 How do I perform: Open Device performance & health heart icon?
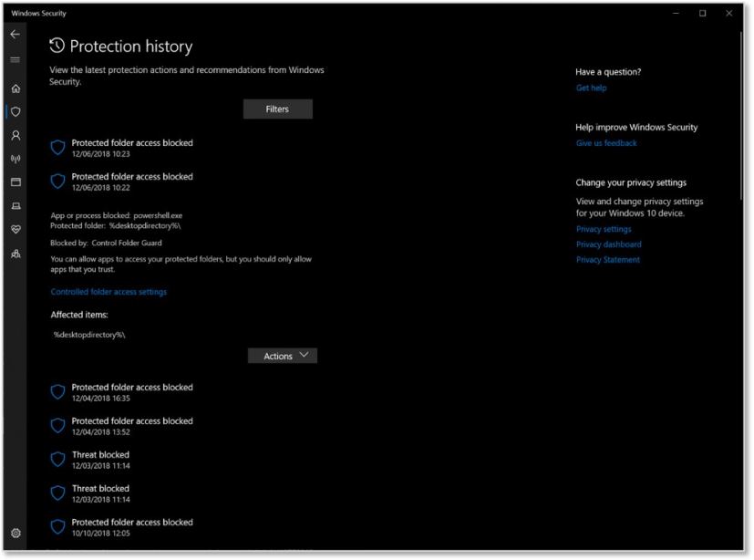click(16, 229)
